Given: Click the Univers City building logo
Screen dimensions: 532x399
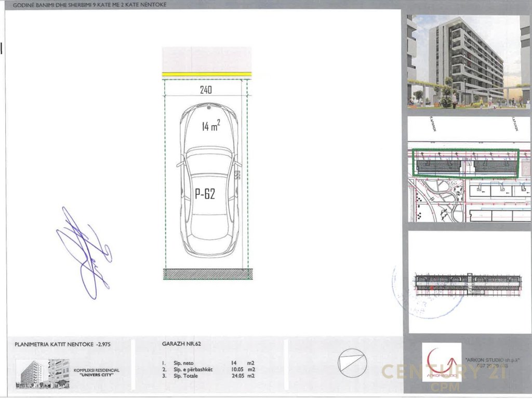Looking at the screenshot, I should point(44,374).
